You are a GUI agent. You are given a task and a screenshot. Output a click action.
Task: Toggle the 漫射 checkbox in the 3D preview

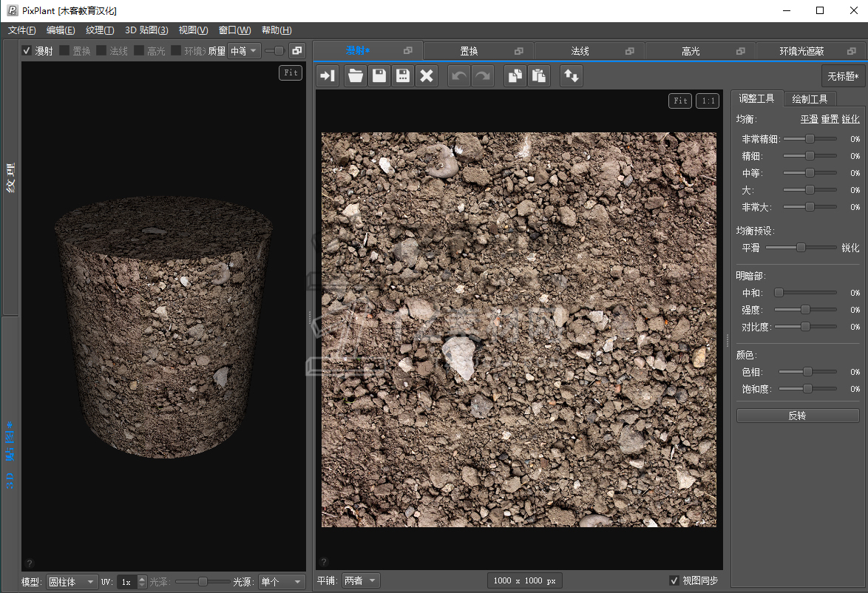27,51
